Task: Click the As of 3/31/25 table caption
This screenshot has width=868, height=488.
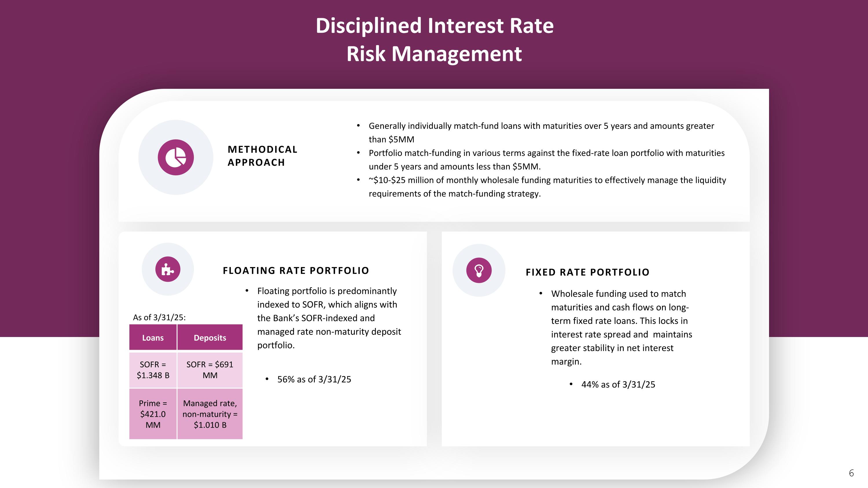Action: (159, 317)
